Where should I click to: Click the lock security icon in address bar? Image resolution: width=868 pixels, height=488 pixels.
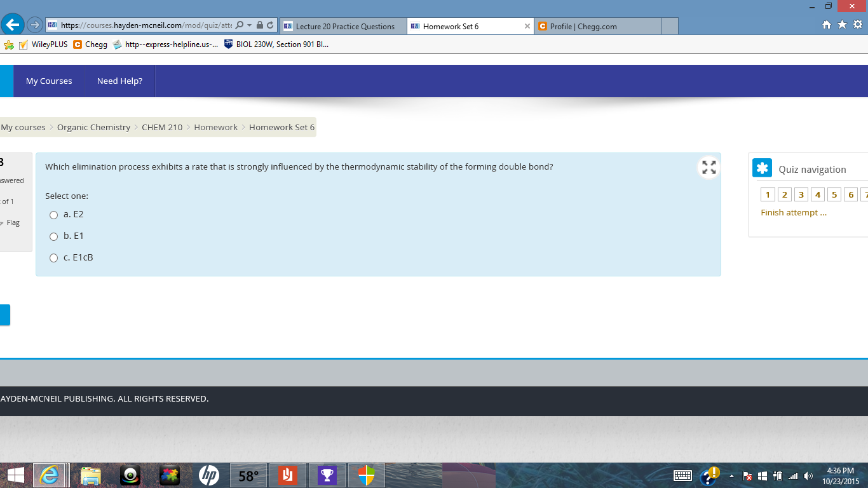click(259, 25)
